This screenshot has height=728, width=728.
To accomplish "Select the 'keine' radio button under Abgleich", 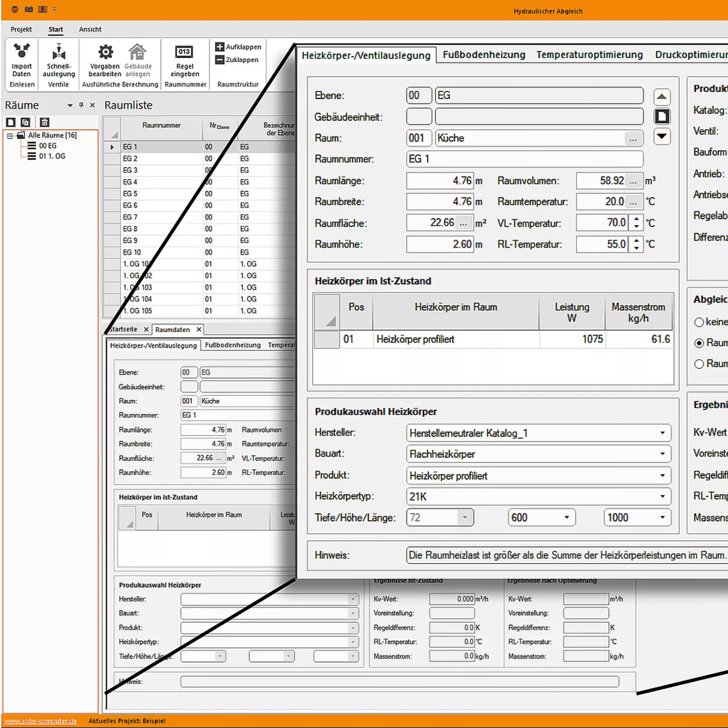I will click(699, 322).
